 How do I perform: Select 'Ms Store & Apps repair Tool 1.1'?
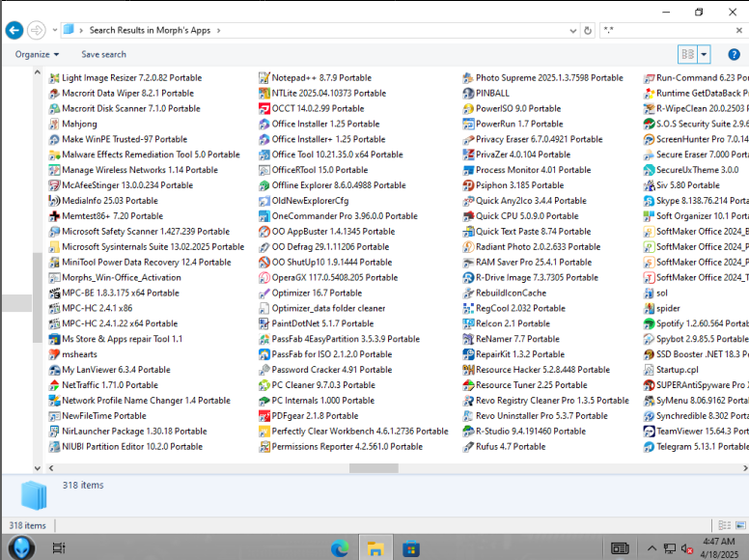coord(116,339)
